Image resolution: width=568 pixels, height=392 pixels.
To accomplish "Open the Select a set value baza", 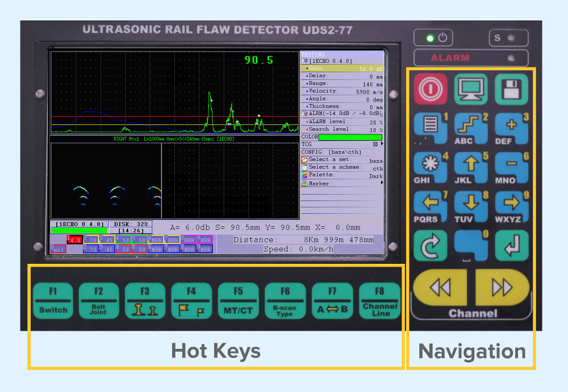I will coord(375,161).
